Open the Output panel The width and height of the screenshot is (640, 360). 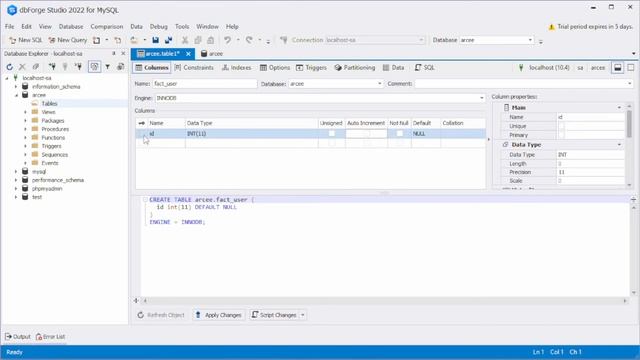pyautogui.click(x=18, y=337)
